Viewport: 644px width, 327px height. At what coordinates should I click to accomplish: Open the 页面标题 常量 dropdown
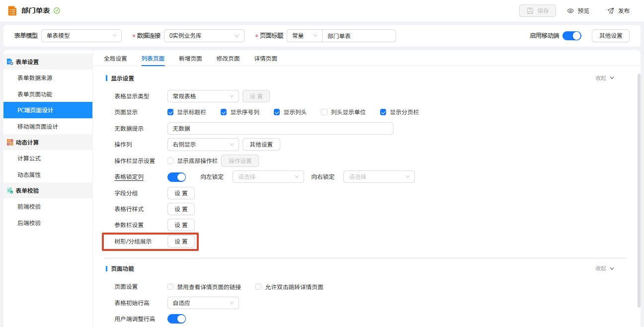click(x=305, y=36)
